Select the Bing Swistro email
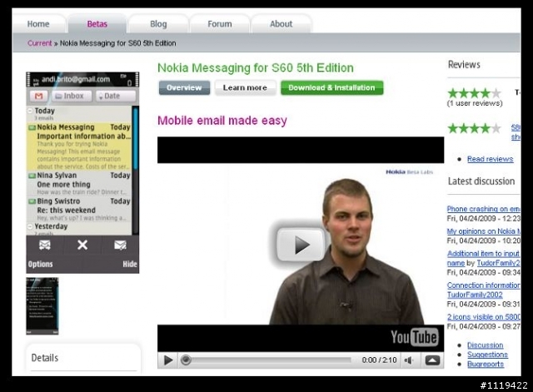This screenshot has height=392, width=533. 79,209
